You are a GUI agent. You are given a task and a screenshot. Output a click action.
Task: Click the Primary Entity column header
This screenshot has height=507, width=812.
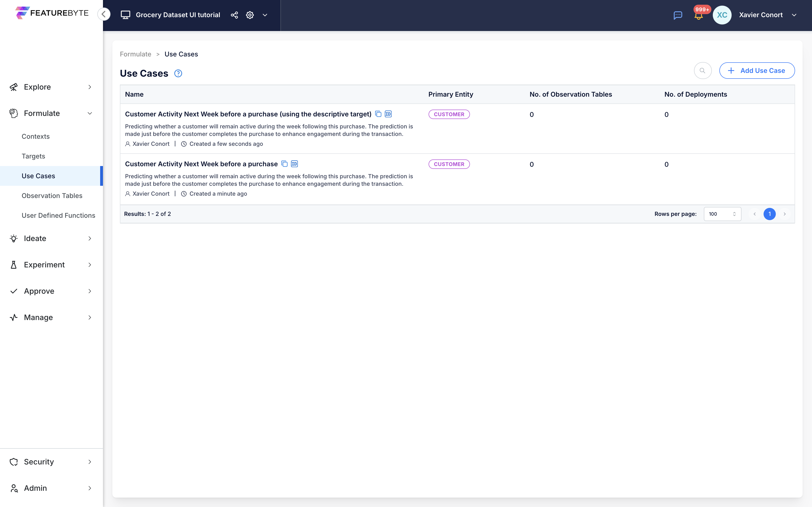[450, 95]
